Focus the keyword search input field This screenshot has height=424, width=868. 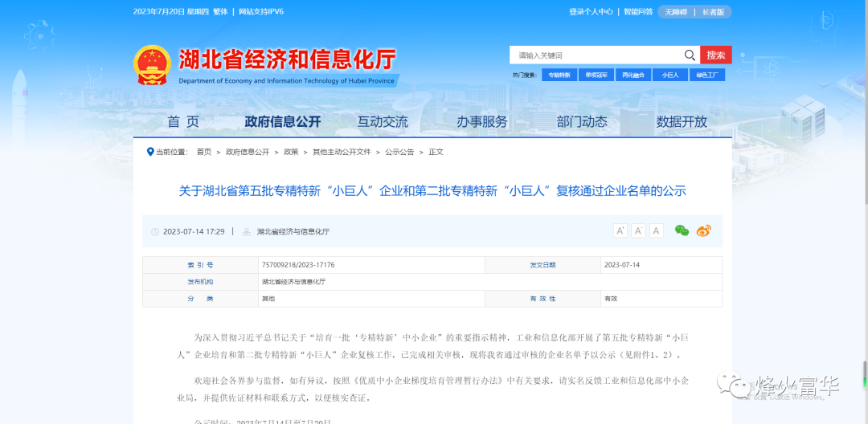click(x=595, y=55)
